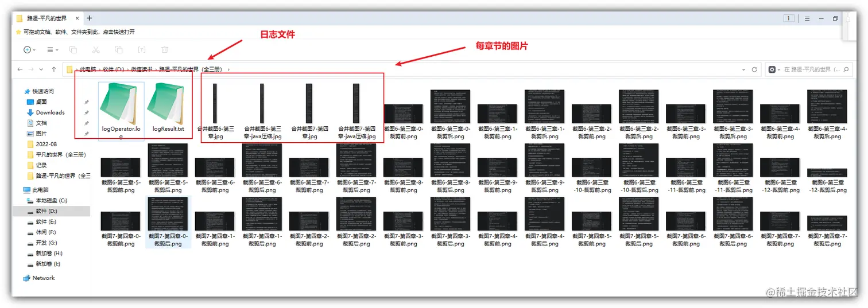This screenshot has width=868, height=308.
Task: Unpin 桌面 using its pin icon
Action: coord(87,102)
